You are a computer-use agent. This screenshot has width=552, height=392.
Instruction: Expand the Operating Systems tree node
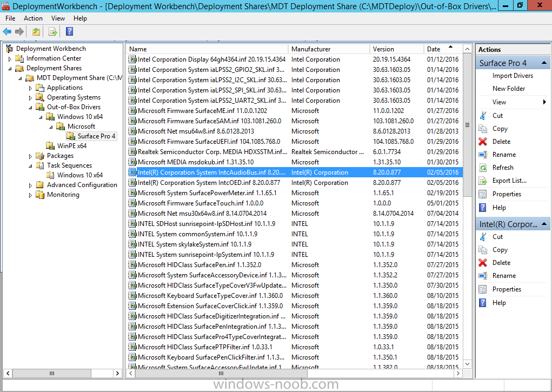pos(30,98)
